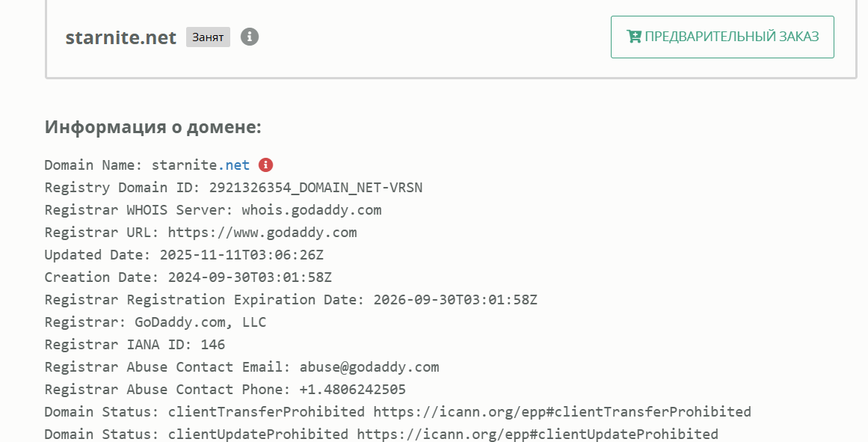Click the Registrar GoDaddy.com, LLC line

click(x=156, y=322)
